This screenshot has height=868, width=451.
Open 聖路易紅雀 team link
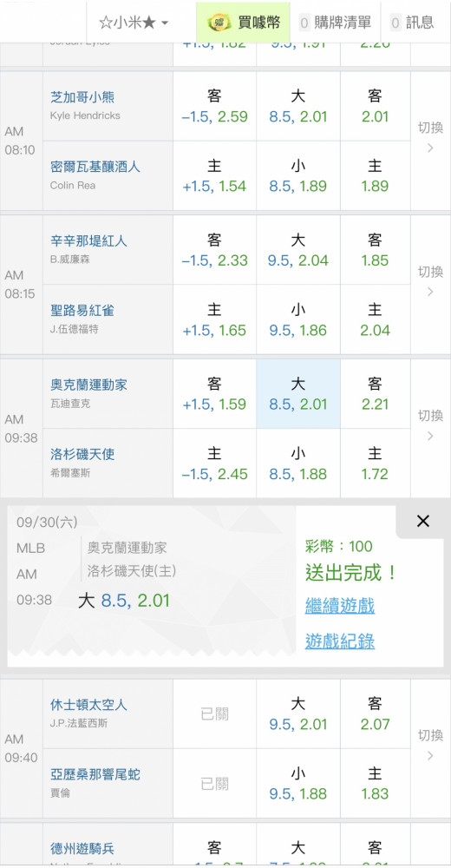pyautogui.click(x=82, y=310)
